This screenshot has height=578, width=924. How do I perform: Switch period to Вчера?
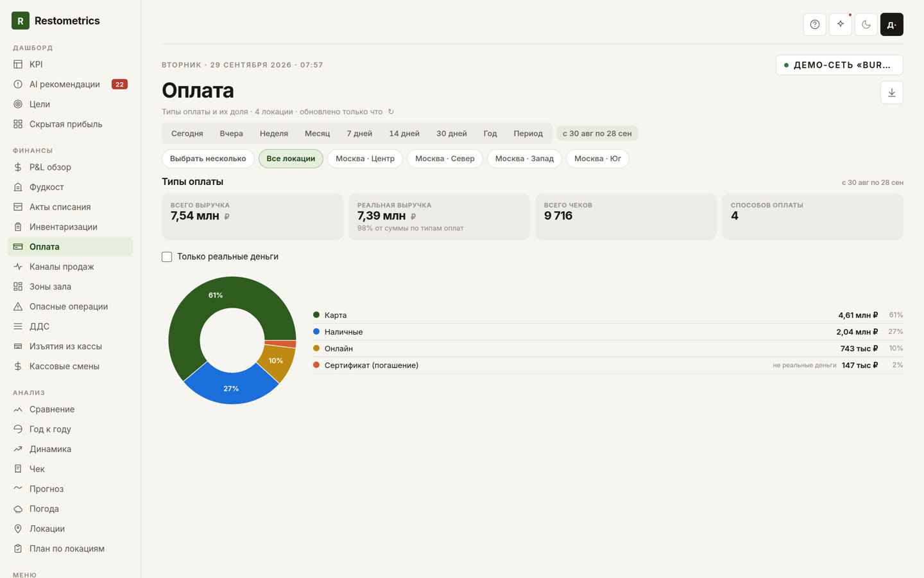pyautogui.click(x=232, y=134)
